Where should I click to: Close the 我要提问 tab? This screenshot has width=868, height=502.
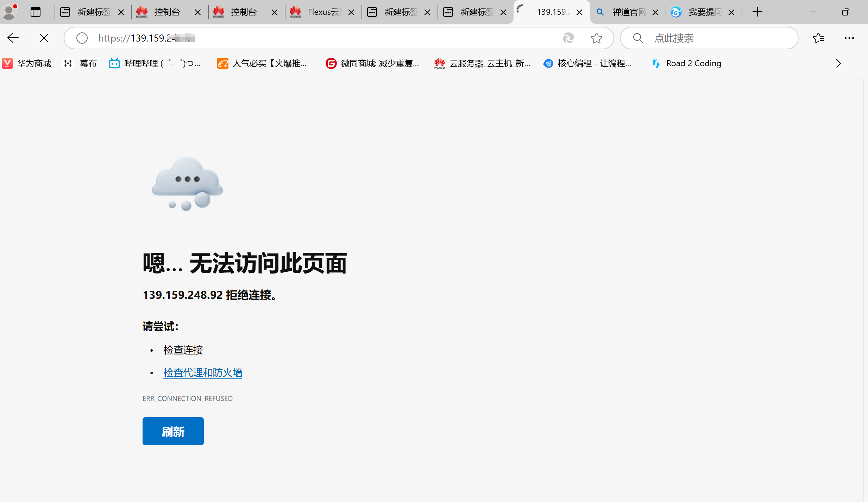(x=731, y=12)
